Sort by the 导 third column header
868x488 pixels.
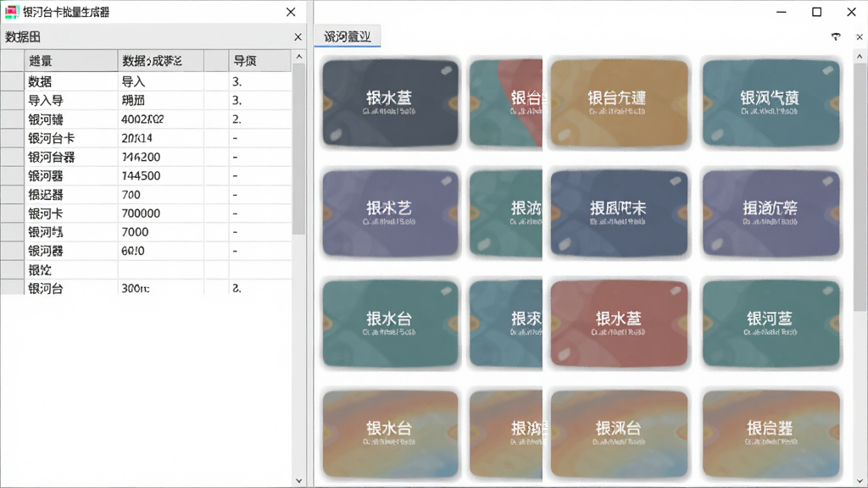click(259, 61)
